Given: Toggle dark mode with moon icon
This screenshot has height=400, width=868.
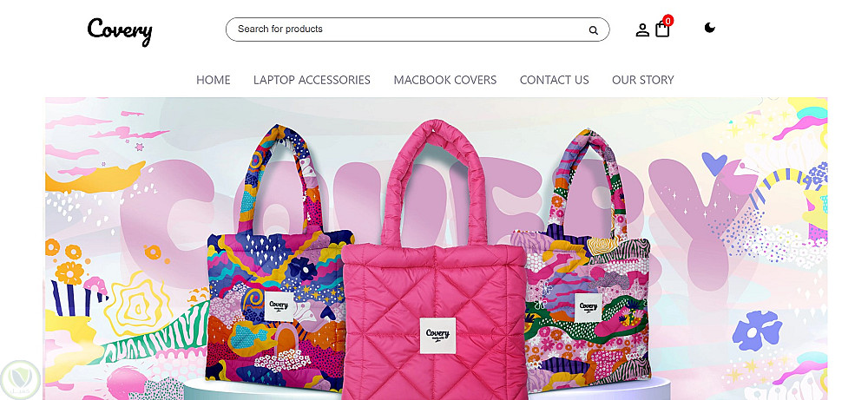Looking at the screenshot, I should 710,28.
